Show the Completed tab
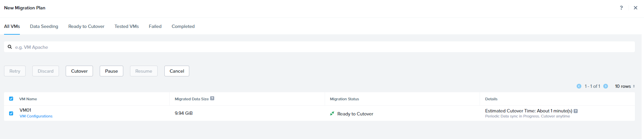Viewport: 644px width, 139px height. click(x=183, y=26)
